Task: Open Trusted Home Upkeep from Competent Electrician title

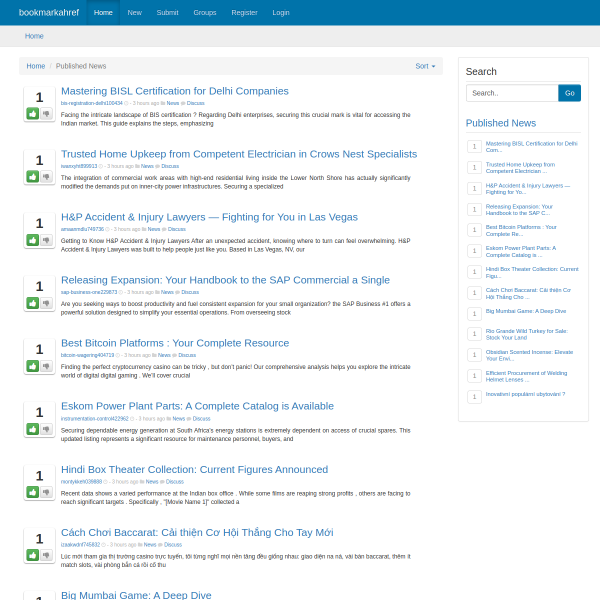Action: 239,154
